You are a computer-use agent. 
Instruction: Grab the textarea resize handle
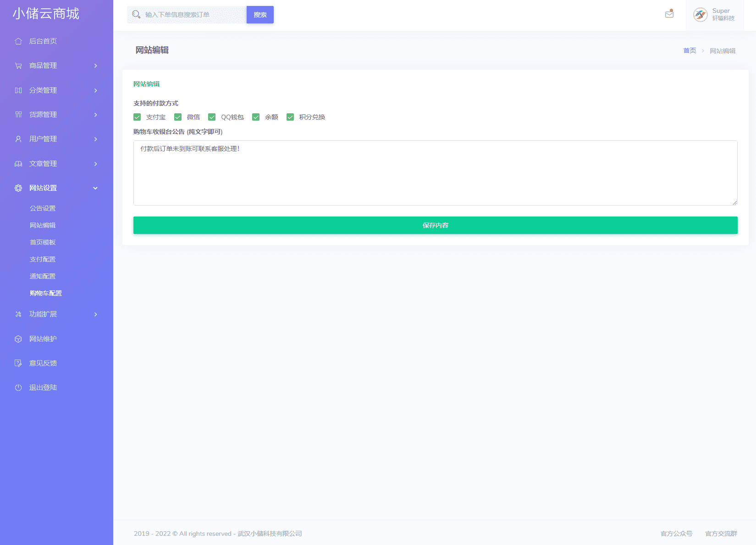(734, 202)
